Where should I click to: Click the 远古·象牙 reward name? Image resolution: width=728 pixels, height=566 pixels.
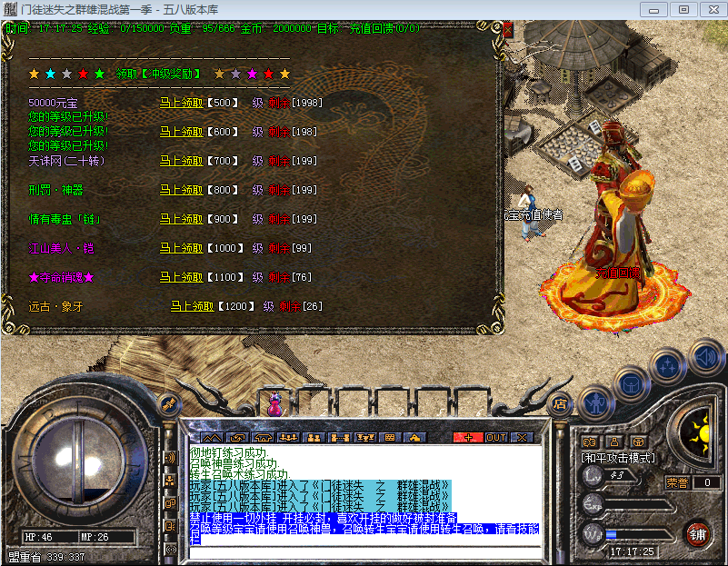tap(55, 306)
